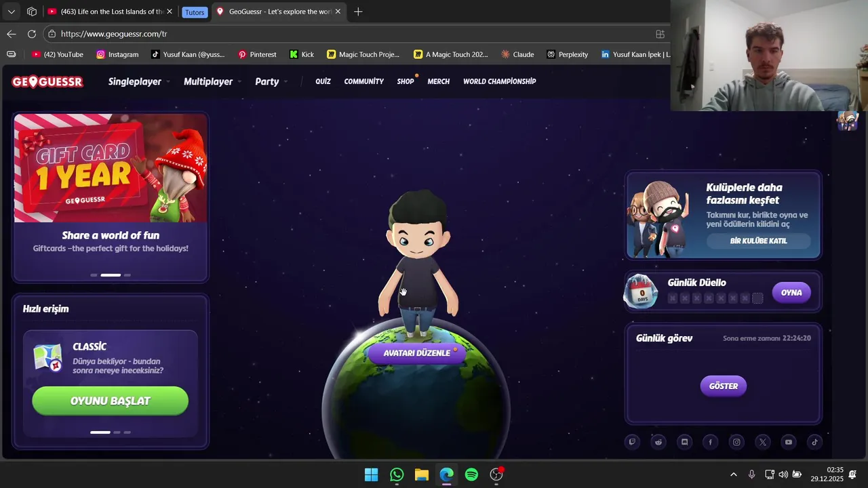Viewport: 868px width, 488px height.
Task: Expand the Singleplayer dropdown menu
Action: point(138,81)
